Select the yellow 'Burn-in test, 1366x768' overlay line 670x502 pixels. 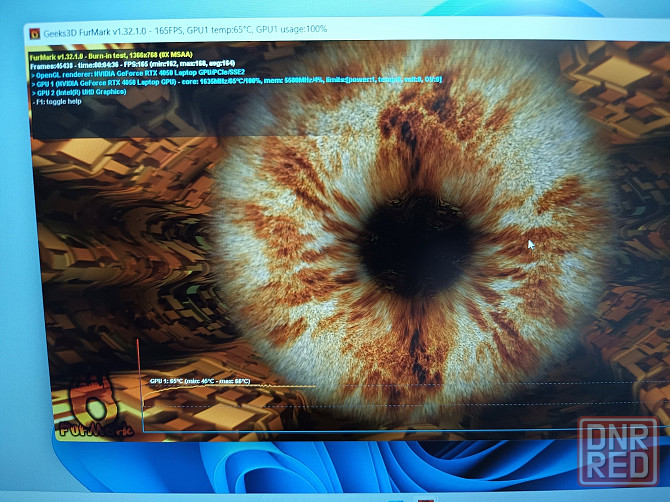(x=111, y=55)
